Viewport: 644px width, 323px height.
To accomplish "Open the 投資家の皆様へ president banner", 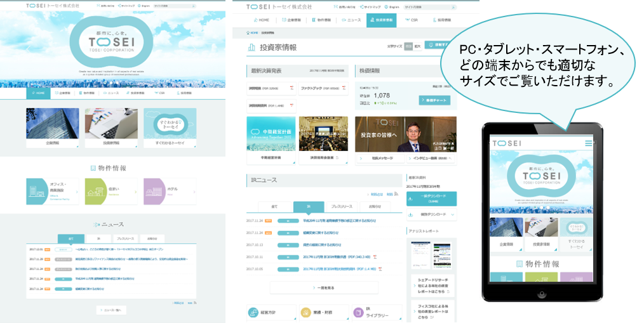I will (x=405, y=134).
